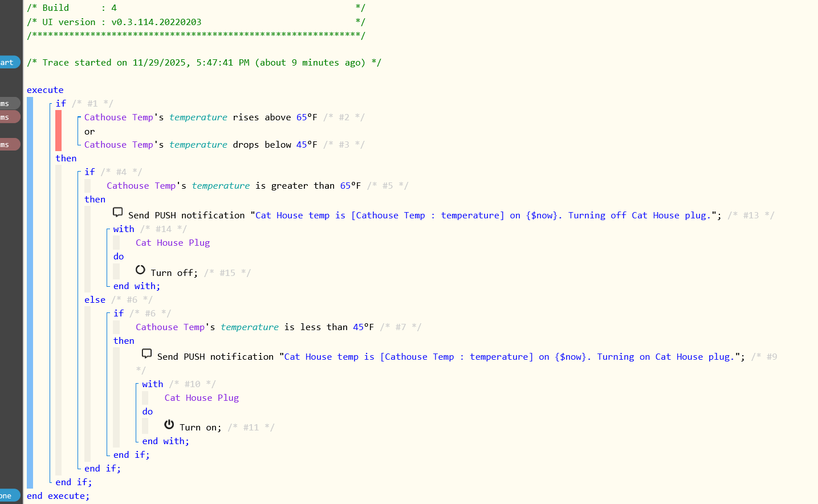Click the blue execute trace bar
The width and height of the screenshot is (818, 504).
[x=30, y=291]
